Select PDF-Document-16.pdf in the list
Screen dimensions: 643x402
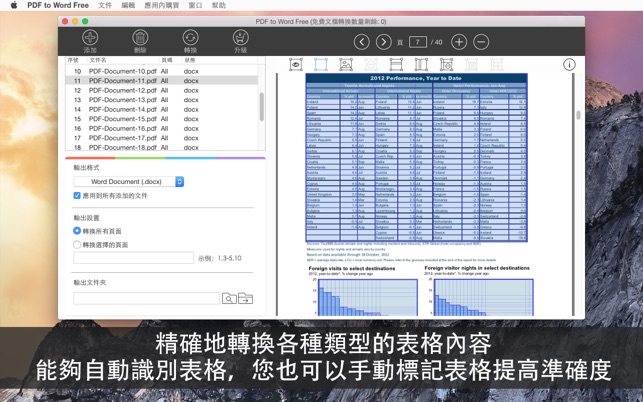coord(162,128)
